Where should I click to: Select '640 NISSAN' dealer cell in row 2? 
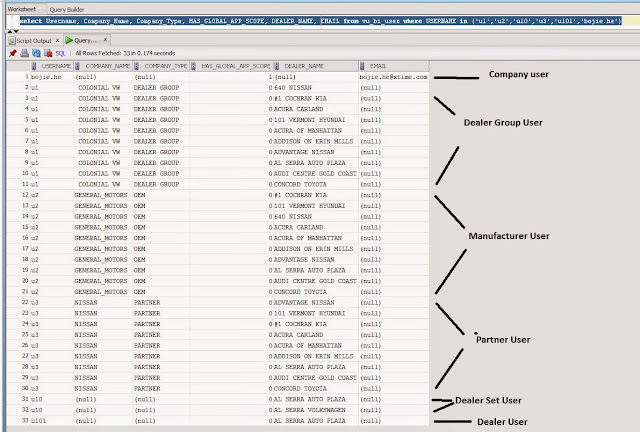316,87
